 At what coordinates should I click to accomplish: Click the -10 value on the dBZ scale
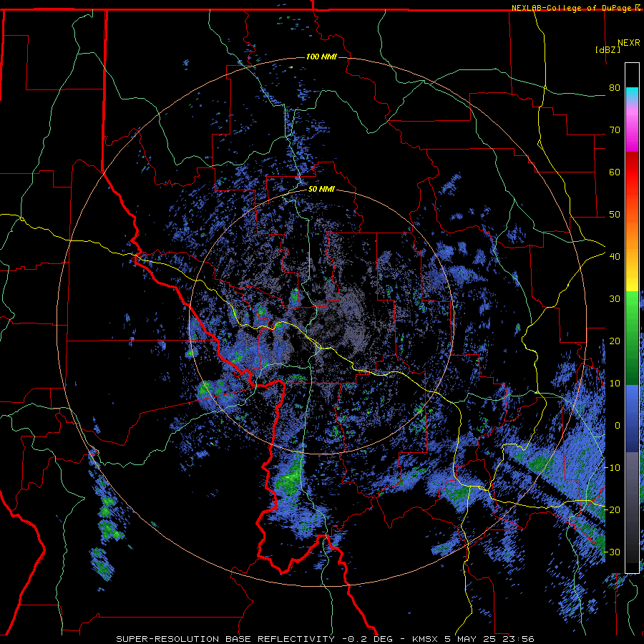click(612, 467)
